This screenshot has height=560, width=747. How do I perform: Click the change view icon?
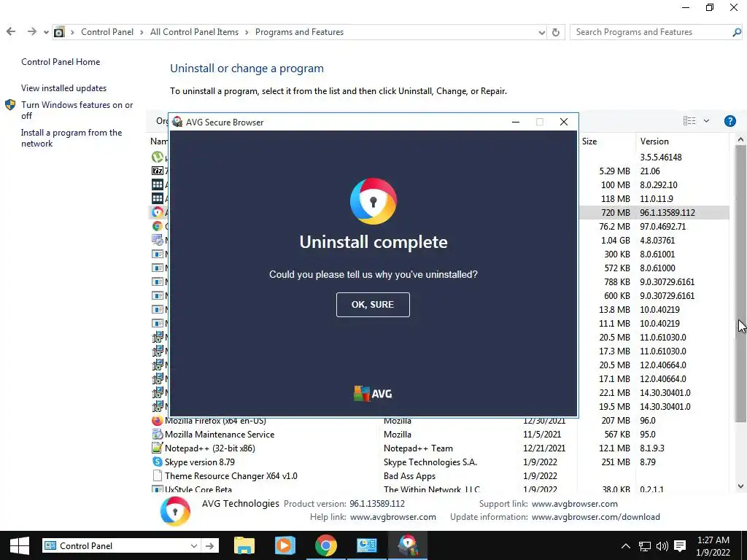pos(689,121)
